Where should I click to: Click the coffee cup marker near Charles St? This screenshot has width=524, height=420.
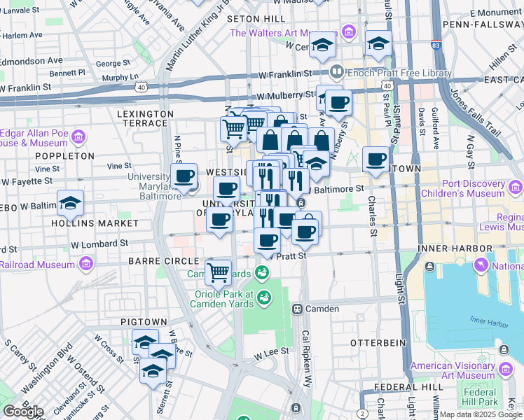375,160
